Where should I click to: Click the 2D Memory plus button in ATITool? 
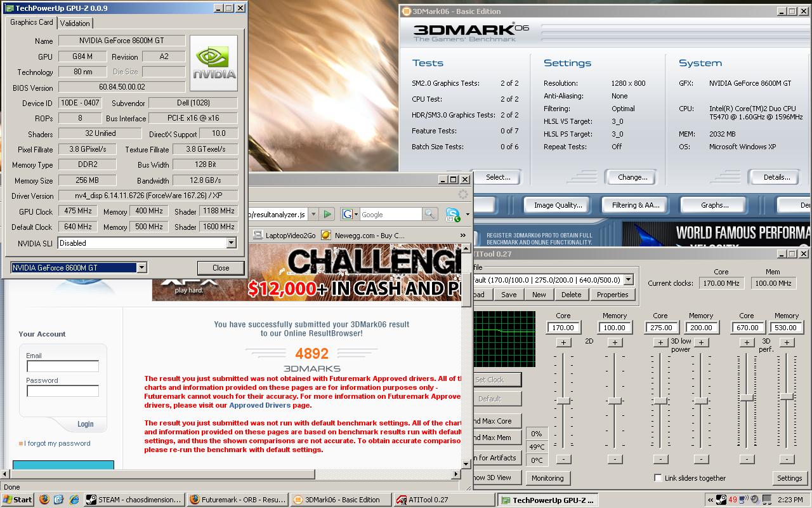pos(614,342)
